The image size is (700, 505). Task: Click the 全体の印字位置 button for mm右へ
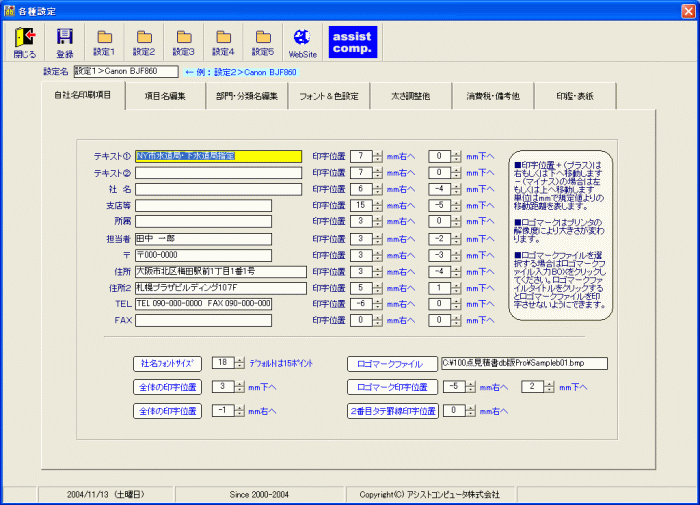[167, 411]
